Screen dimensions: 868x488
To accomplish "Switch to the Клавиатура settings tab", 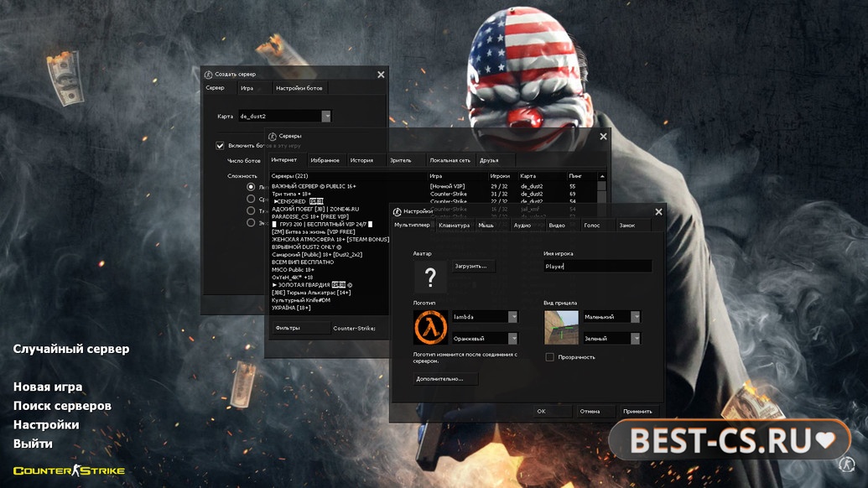I will pos(454,226).
